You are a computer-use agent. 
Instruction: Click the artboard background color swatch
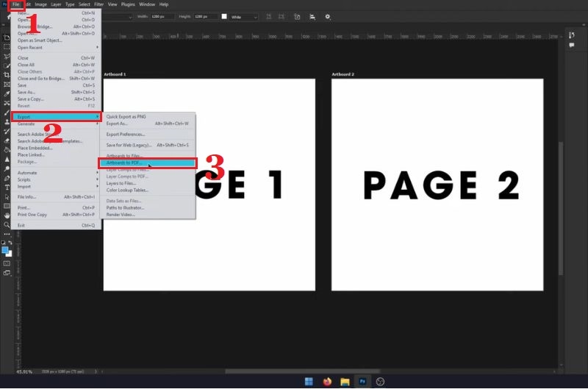[224, 16]
